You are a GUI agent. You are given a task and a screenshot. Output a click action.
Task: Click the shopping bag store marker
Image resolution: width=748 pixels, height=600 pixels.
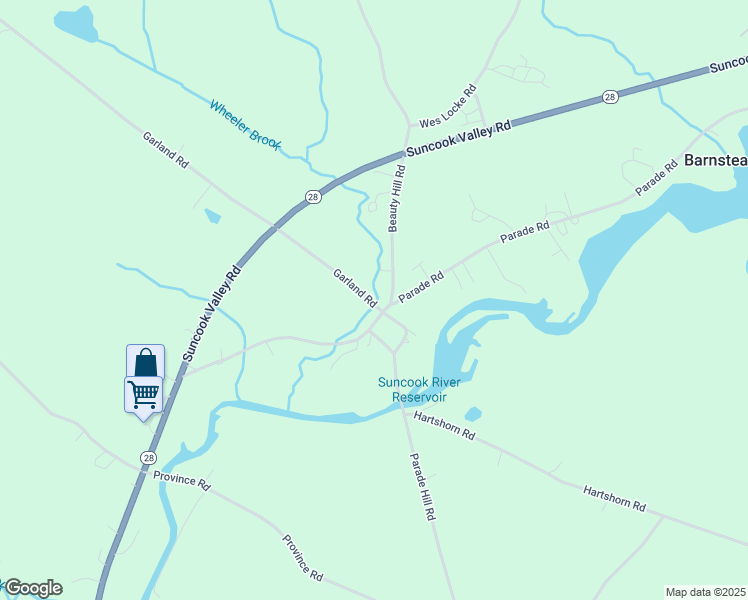[x=145, y=361]
